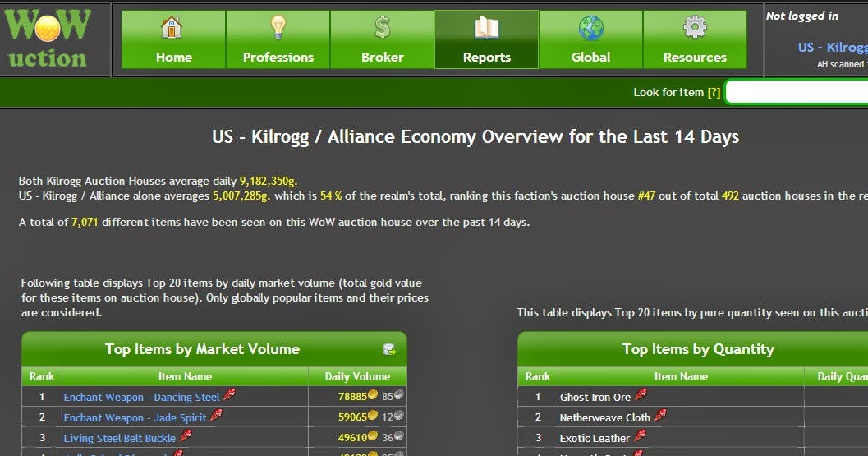Click the gold coin icon after 49610
This screenshot has height=456, width=868.
coord(373,436)
